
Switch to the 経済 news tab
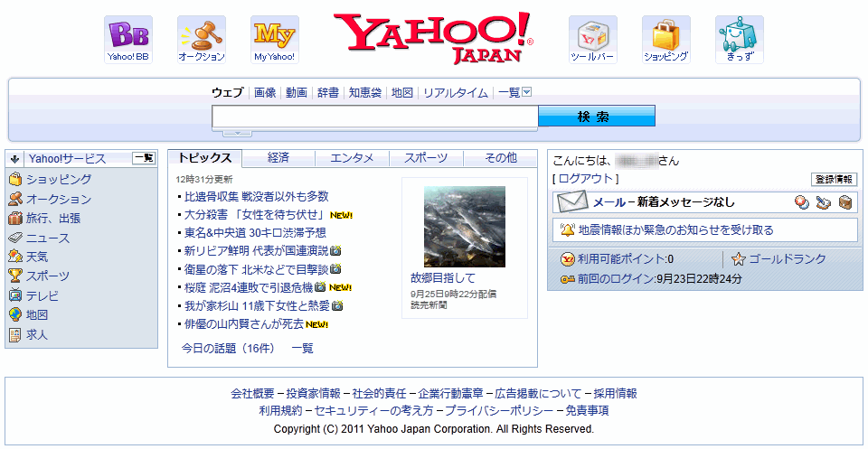278,158
